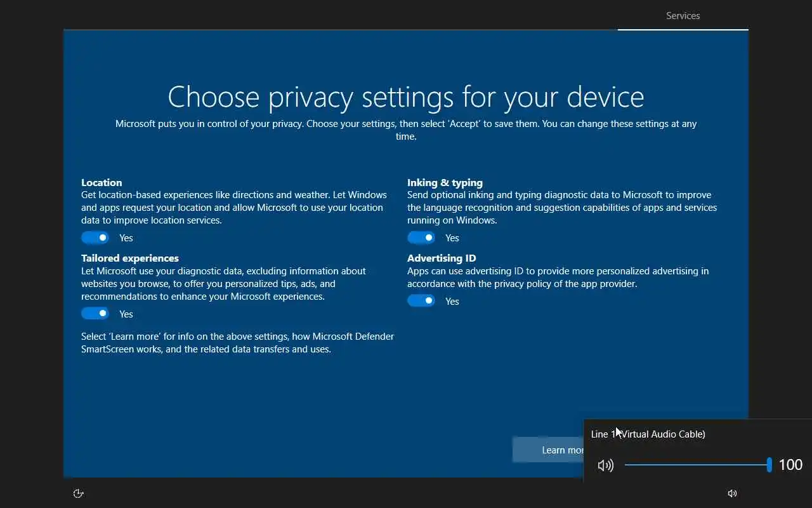
Task: Toggle the Inking & typing switch
Action: (x=421, y=237)
